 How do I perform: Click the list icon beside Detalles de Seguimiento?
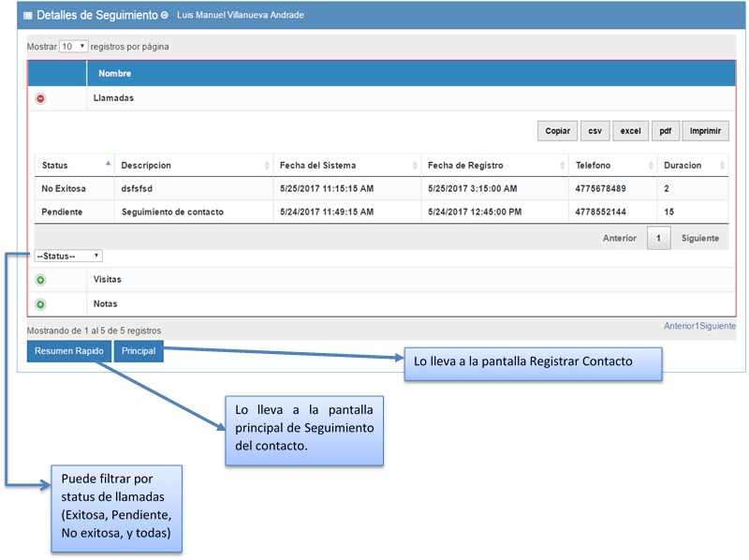[27, 16]
